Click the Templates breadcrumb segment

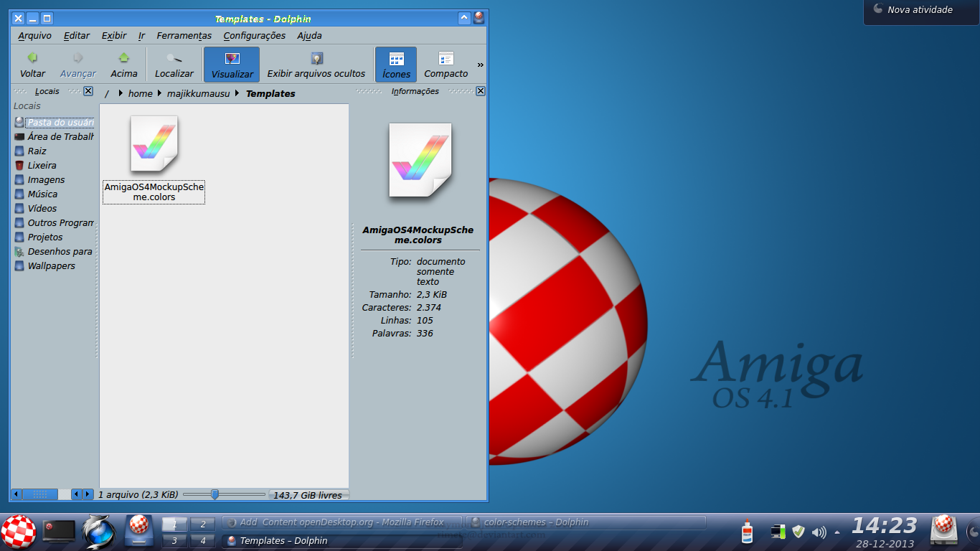270,93
